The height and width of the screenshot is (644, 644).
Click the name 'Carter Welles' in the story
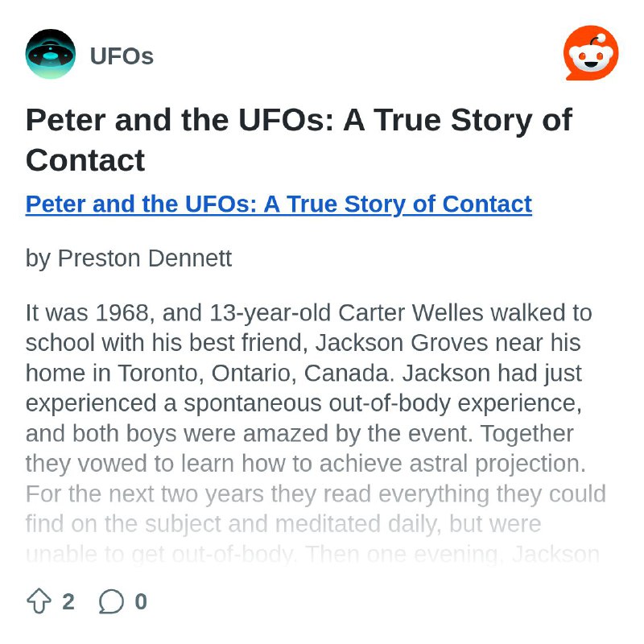tap(411, 312)
